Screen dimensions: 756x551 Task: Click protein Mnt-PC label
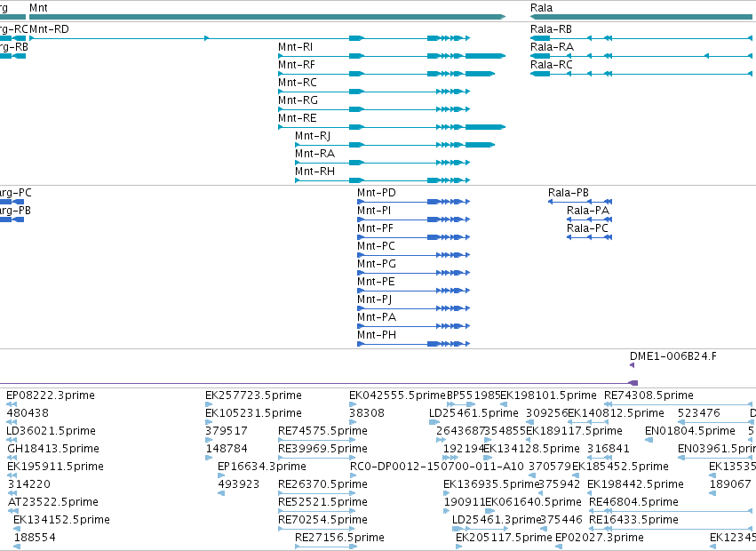coord(376,246)
